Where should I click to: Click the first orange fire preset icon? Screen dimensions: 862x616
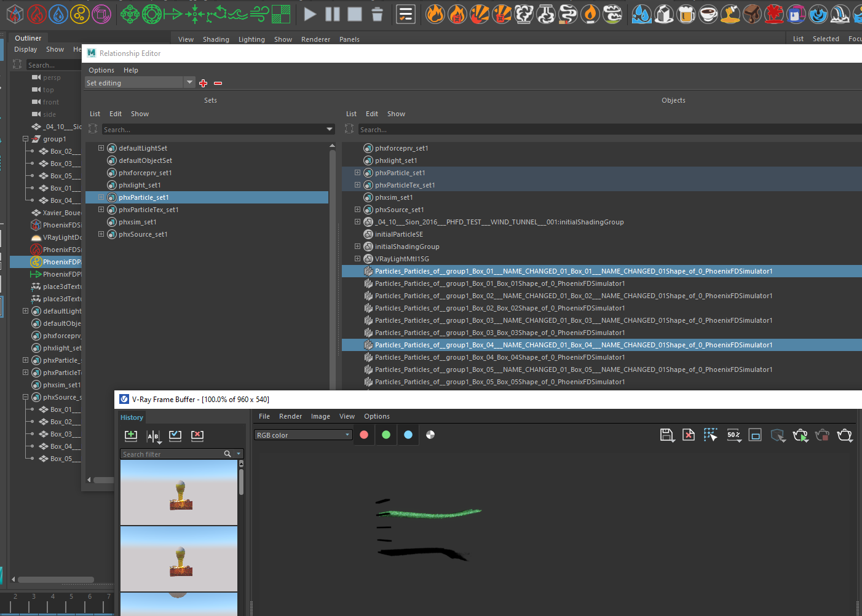click(x=435, y=14)
